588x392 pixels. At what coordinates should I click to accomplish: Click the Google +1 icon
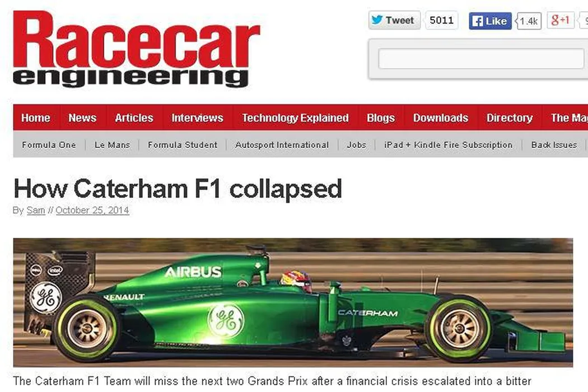click(561, 20)
